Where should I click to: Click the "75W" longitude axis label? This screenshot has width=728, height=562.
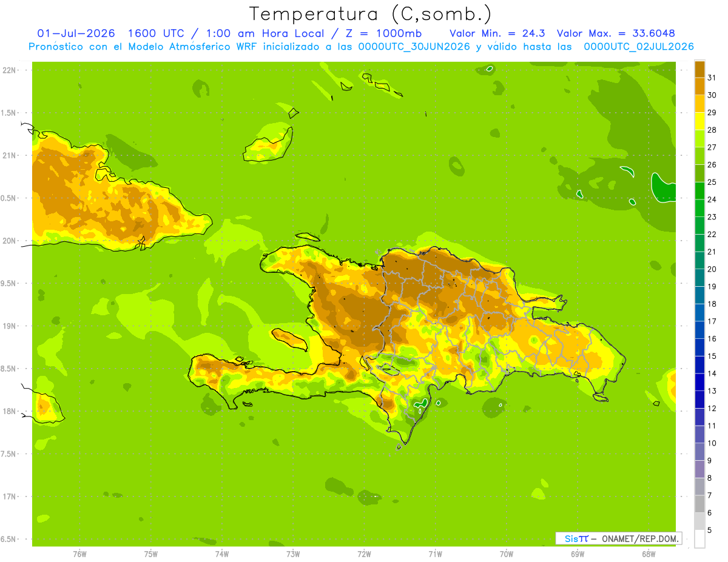pos(151,554)
